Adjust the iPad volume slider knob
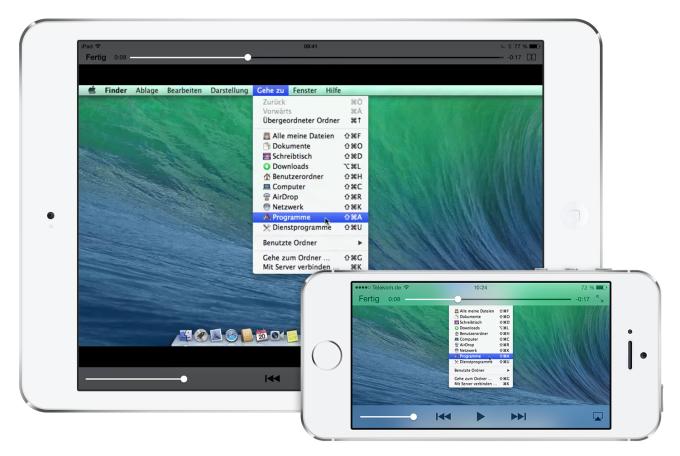The width and height of the screenshot is (680, 456). point(184,379)
